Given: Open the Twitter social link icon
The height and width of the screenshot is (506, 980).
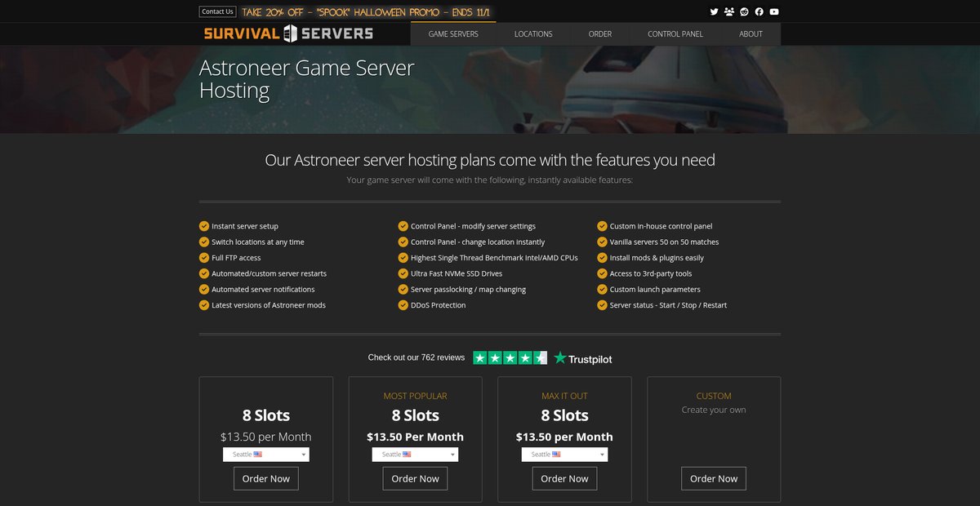Looking at the screenshot, I should [714, 11].
